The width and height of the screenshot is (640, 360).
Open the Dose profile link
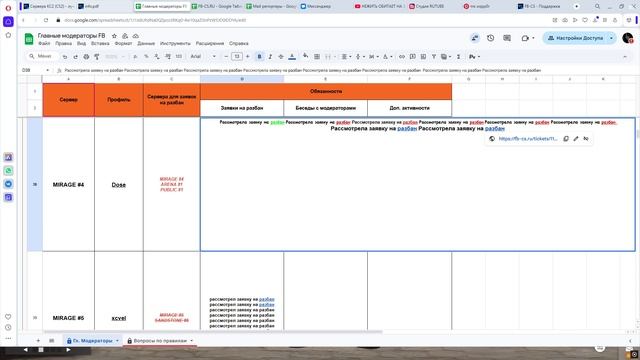click(x=119, y=184)
